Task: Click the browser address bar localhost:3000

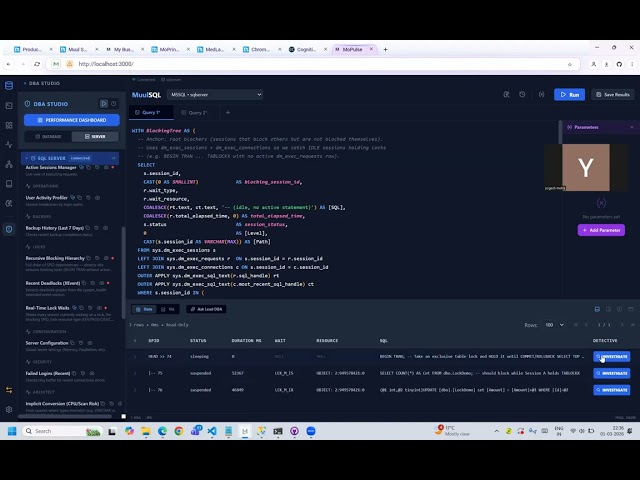Action: click(x=312, y=64)
